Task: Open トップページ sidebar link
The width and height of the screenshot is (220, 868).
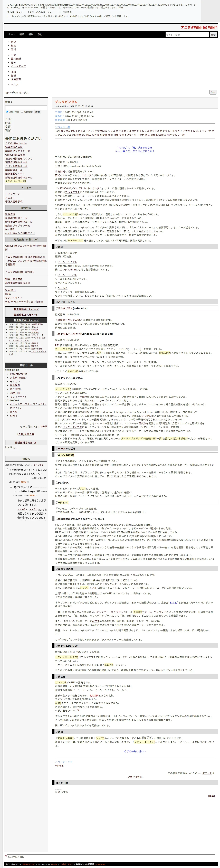Action: pos(12,194)
